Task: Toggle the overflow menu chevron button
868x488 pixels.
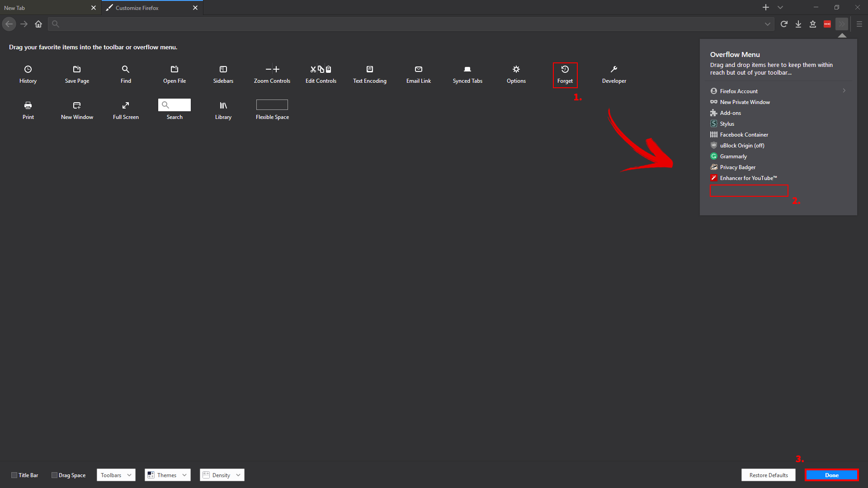Action: [x=842, y=24]
